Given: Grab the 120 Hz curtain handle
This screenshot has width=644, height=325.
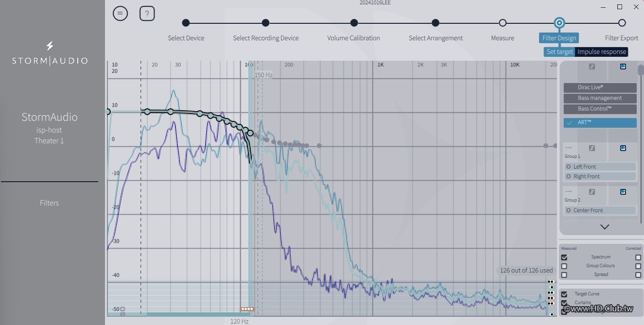Looking at the screenshot, I should tap(247, 309).
